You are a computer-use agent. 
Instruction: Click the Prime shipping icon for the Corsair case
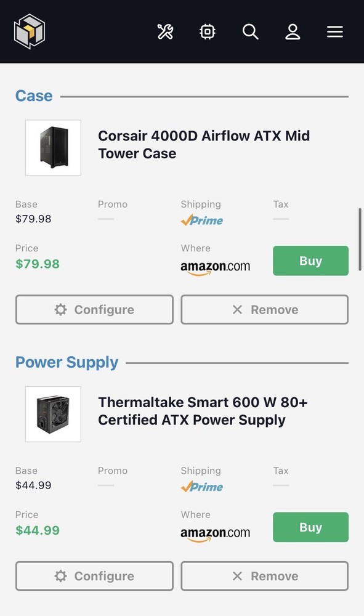point(201,220)
